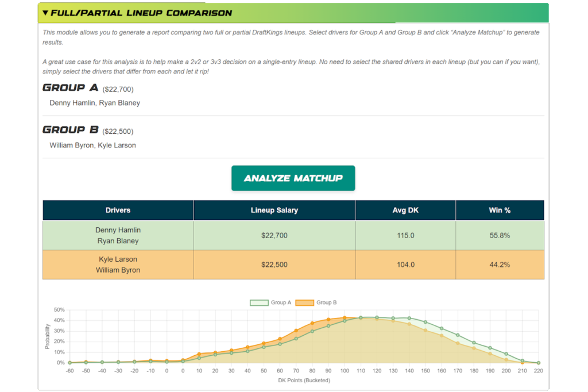This screenshot has height=392, width=588.
Task: Select the Denny Hamlin and Ryan Blaney table row
Action: tap(118, 235)
